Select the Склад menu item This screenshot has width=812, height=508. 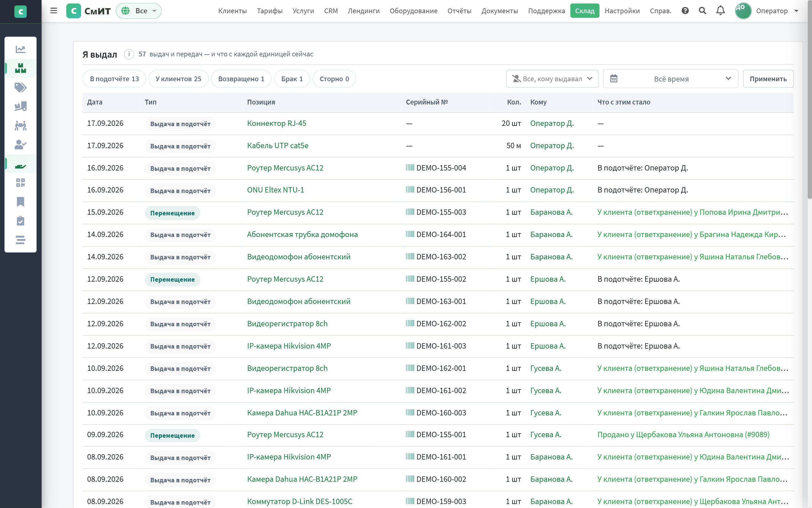click(584, 11)
